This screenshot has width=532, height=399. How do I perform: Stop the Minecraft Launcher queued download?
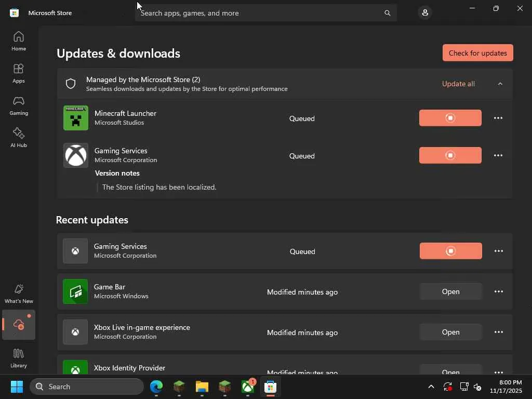(x=450, y=118)
